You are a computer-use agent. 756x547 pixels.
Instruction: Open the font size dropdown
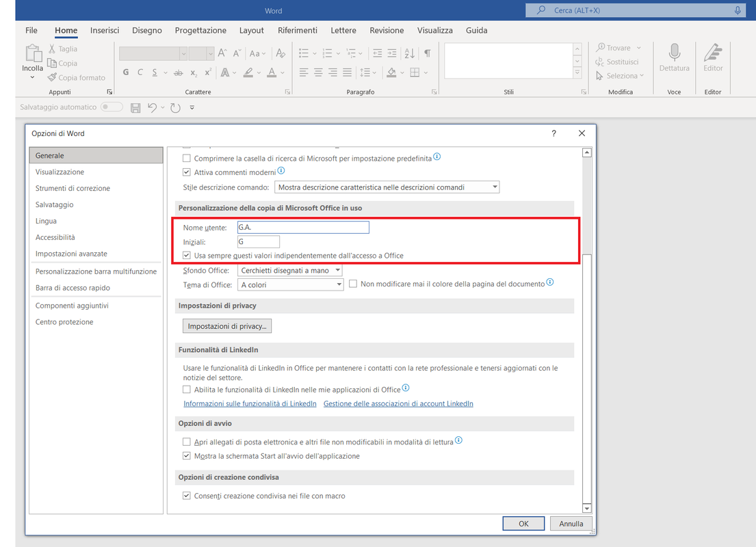click(210, 53)
